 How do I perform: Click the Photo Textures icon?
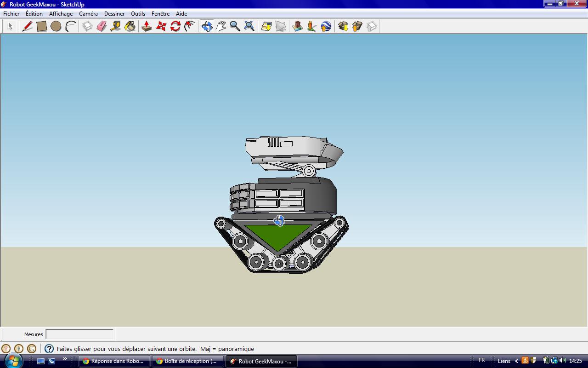pos(311,26)
